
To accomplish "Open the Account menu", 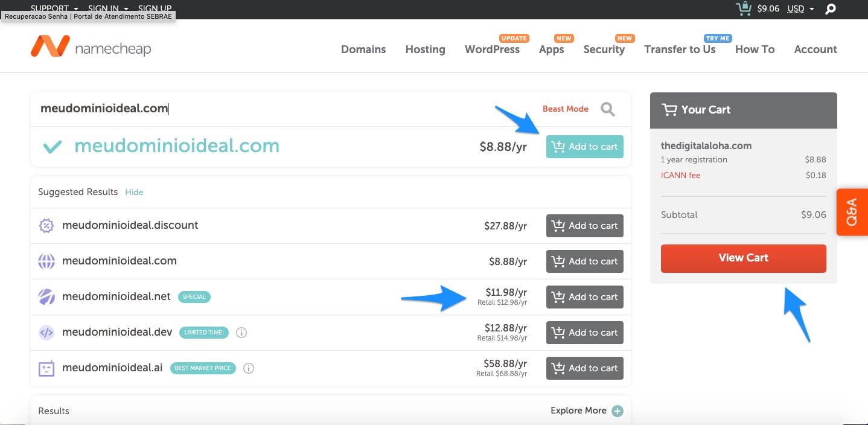I will click(x=815, y=50).
